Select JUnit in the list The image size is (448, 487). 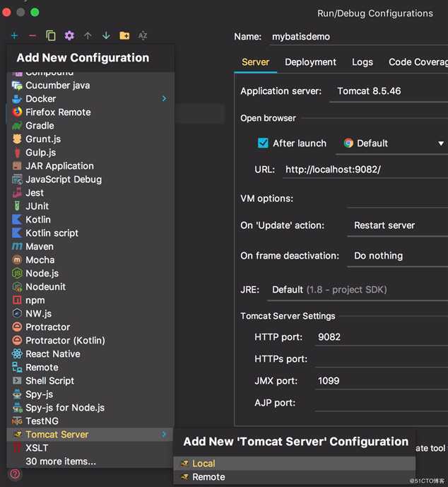[x=90, y=206]
